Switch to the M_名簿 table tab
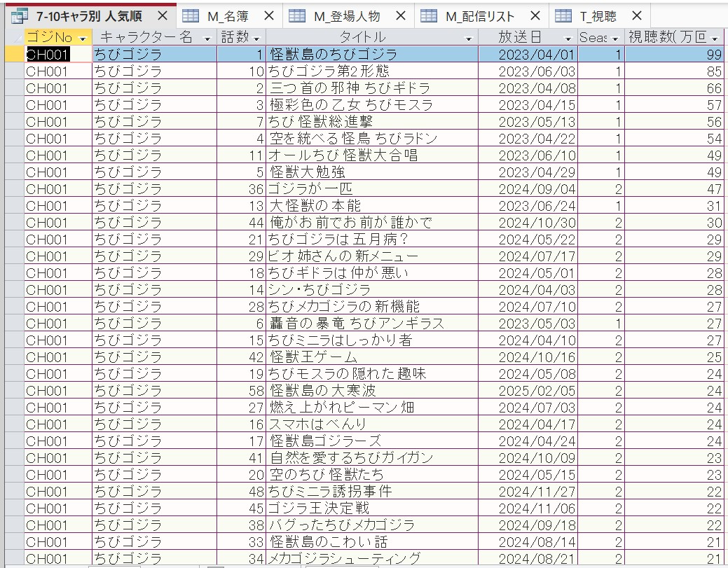 pos(228,17)
